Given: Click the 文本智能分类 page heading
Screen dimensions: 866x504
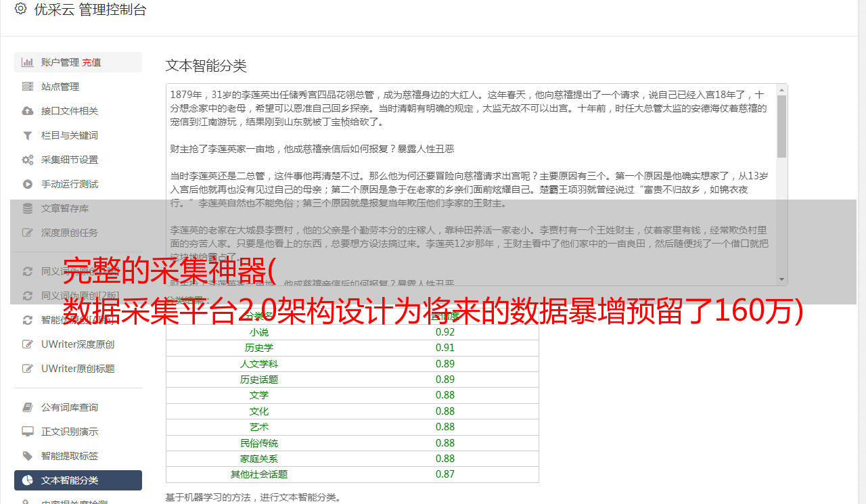Looking at the screenshot, I should (x=206, y=66).
